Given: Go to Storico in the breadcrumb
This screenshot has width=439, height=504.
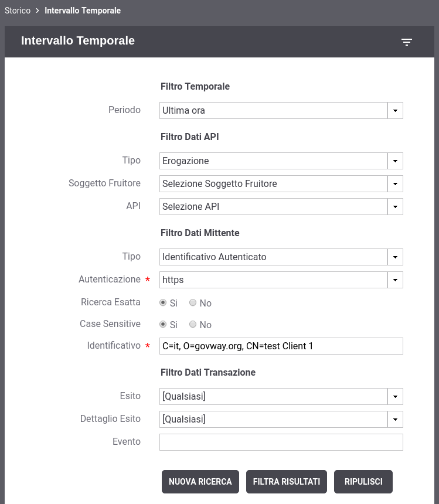Looking at the screenshot, I should pyautogui.click(x=18, y=11).
